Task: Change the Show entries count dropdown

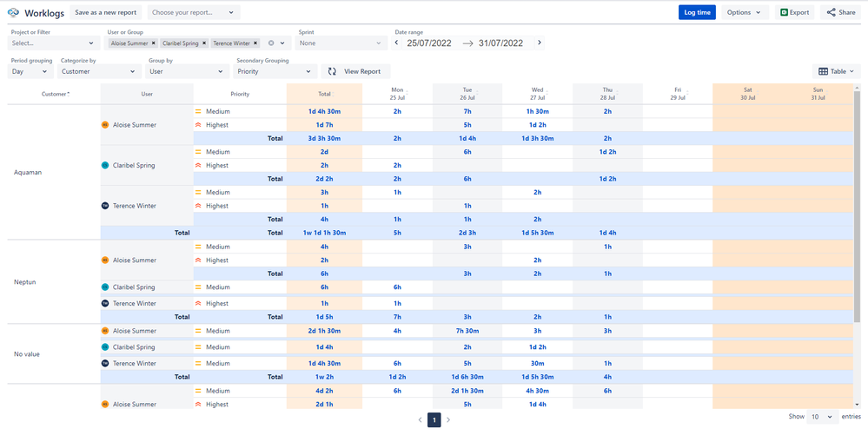Action: click(x=822, y=417)
